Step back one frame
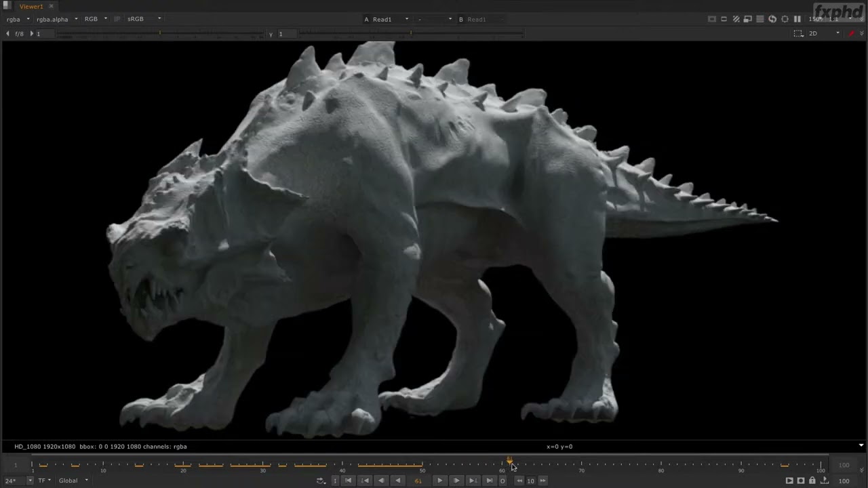This screenshot has height=488, width=868. 381,481
